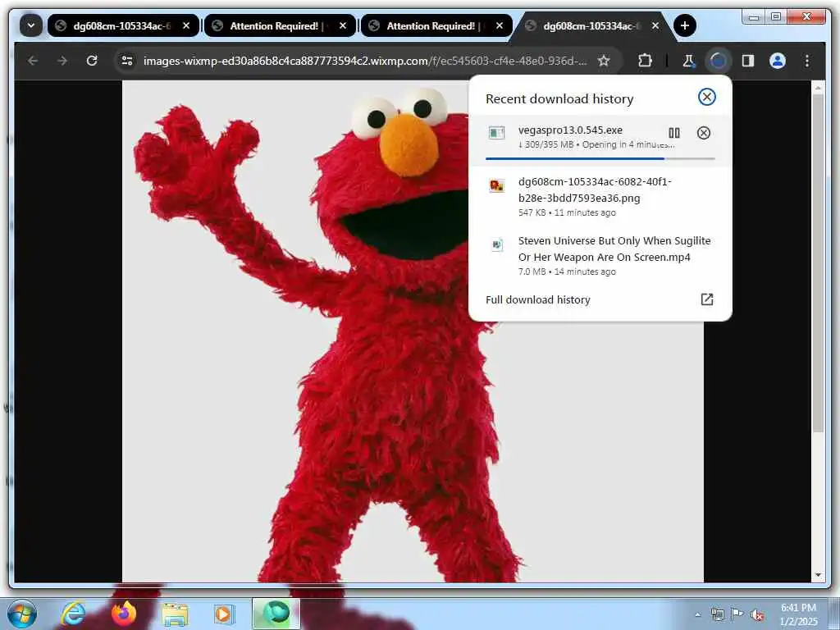Click the mp4 file icon

pyautogui.click(x=497, y=244)
